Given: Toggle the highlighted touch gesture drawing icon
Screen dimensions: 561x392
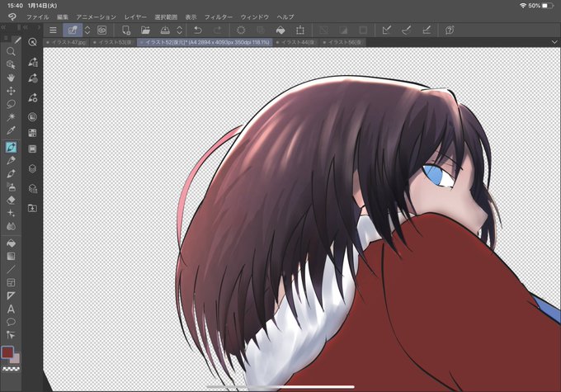Looking at the screenshot, I should [73, 31].
